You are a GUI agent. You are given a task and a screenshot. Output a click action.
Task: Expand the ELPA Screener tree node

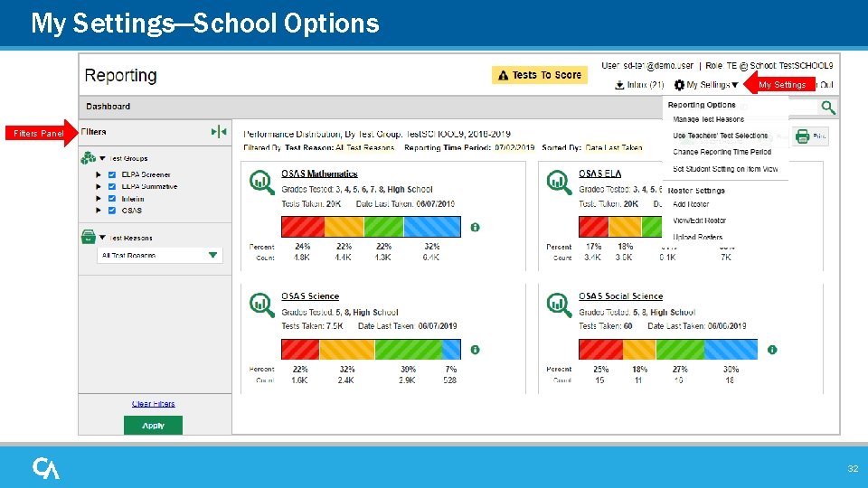(x=99, y=174)
